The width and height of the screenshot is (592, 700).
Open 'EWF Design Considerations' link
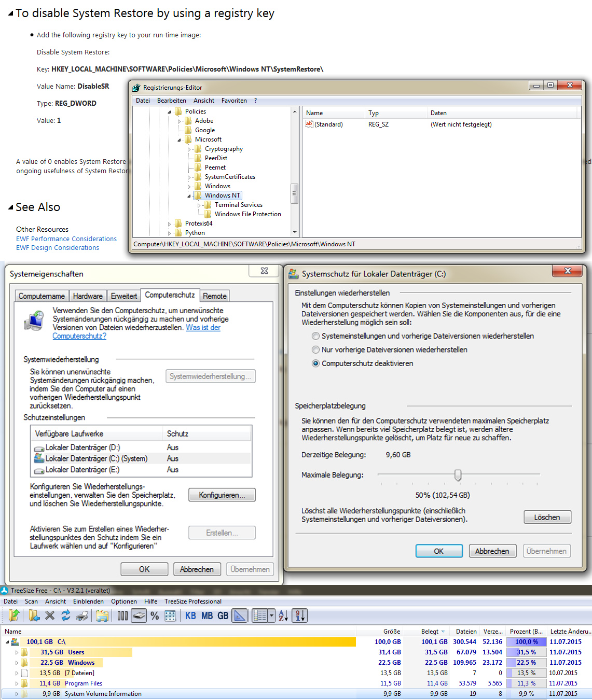(x=58, y=248)
